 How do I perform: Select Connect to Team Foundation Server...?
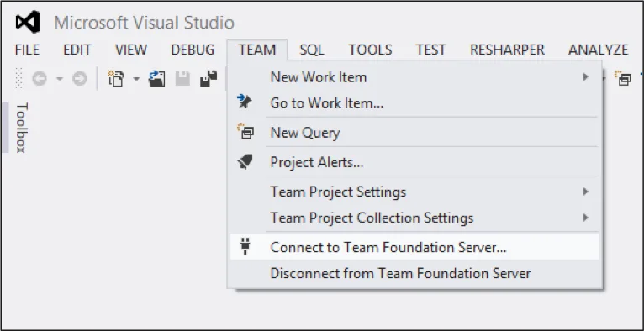click(x=414, y=247)
